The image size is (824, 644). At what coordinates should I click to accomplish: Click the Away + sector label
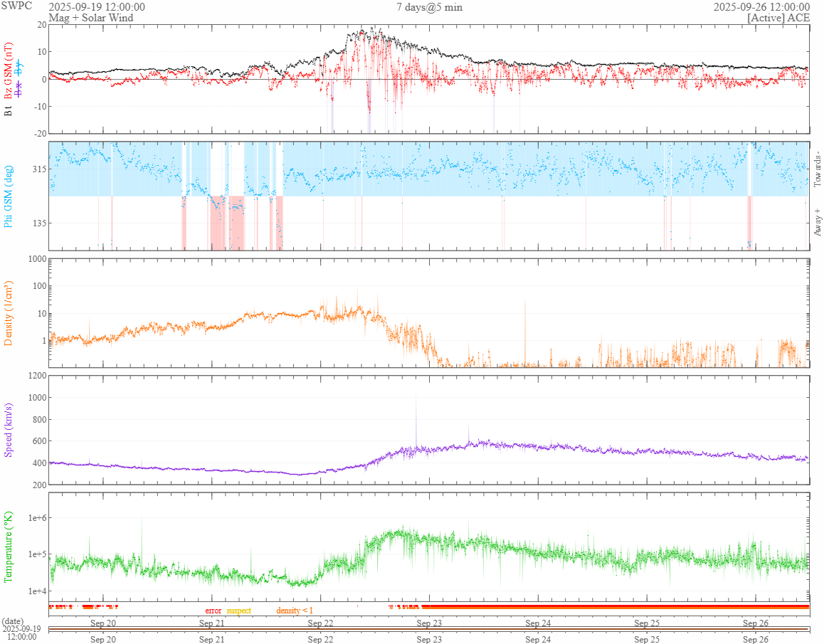click(817, 223)
